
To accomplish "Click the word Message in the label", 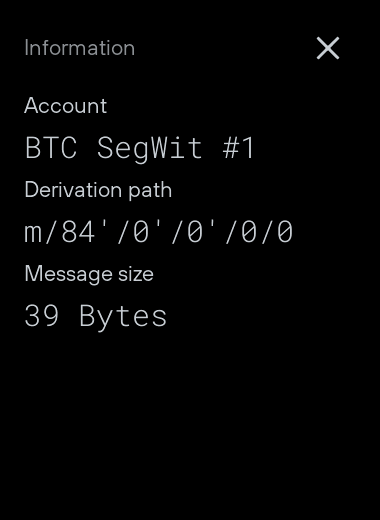I will coord(68,274).
